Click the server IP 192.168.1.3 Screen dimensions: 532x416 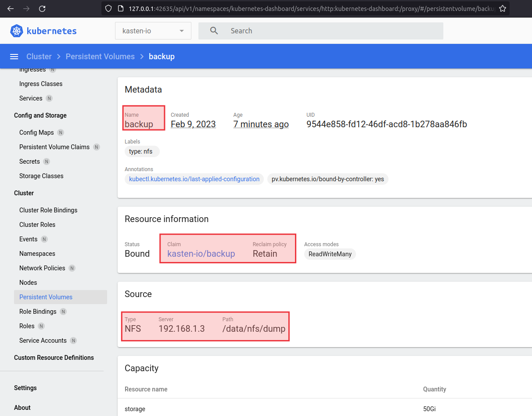tap(182, 329)
